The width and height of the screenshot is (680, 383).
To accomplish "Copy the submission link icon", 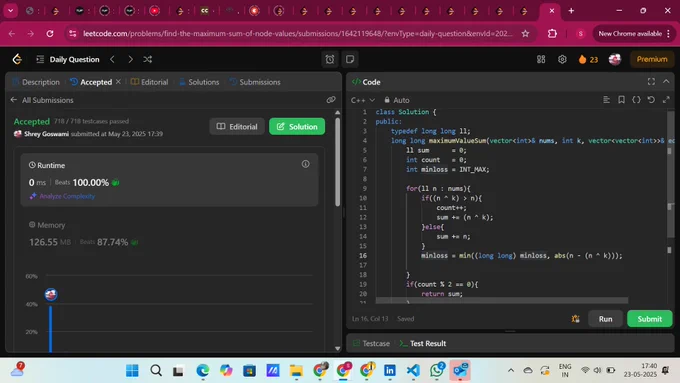I will 331,100.
